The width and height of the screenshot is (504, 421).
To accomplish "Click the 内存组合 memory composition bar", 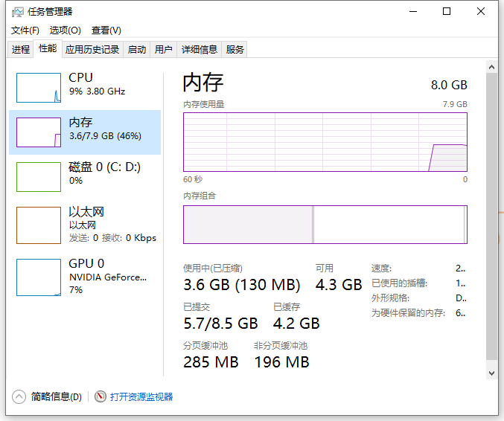I will click(x=325, y=225).
